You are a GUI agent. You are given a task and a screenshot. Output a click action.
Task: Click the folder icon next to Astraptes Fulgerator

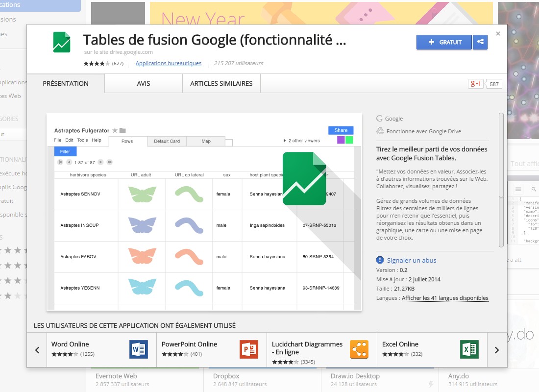point(122,130)
